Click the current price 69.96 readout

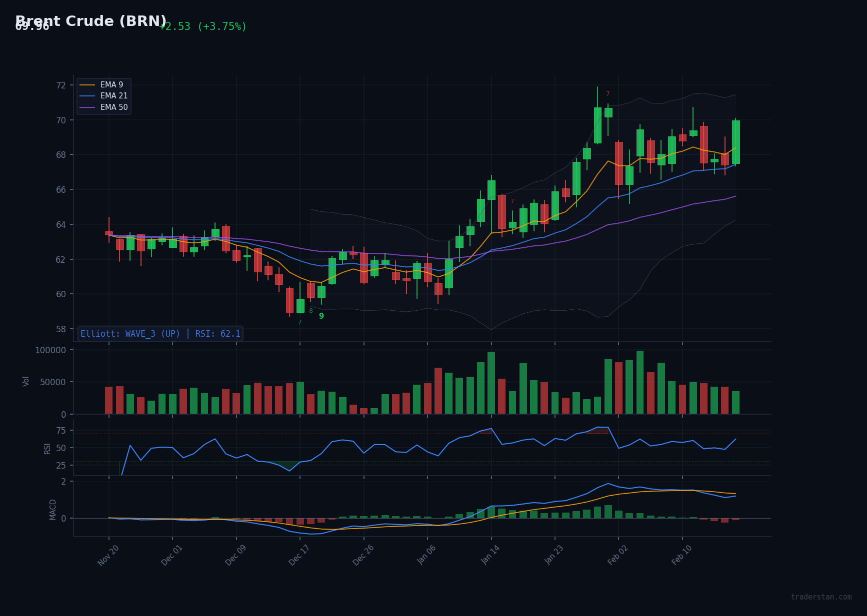32,27
